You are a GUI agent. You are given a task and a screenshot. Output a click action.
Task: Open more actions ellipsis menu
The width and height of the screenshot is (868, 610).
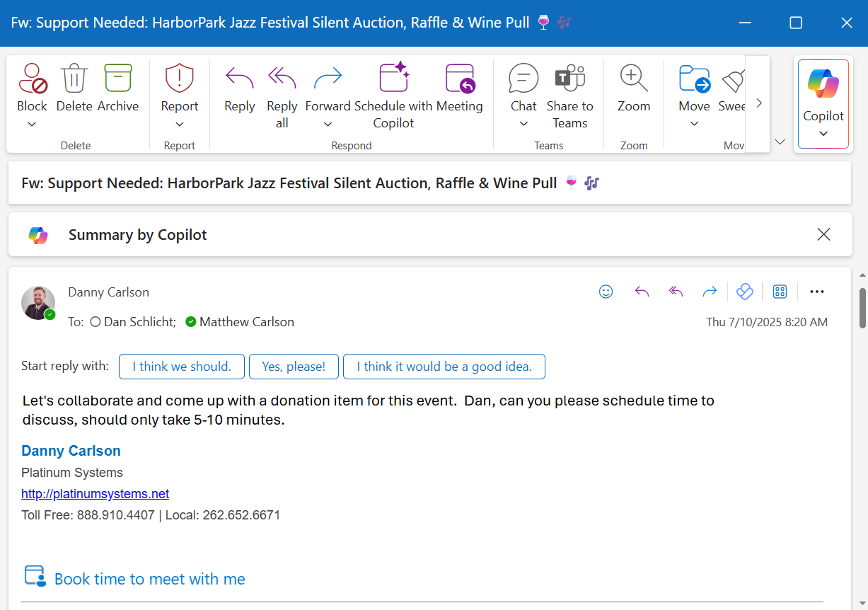point(817,292)
